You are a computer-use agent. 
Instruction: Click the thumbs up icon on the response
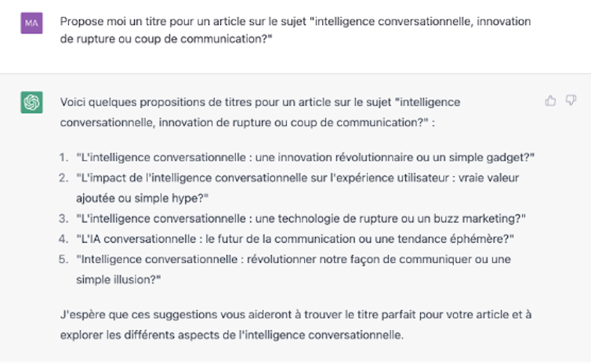click(x=550, y=101)
